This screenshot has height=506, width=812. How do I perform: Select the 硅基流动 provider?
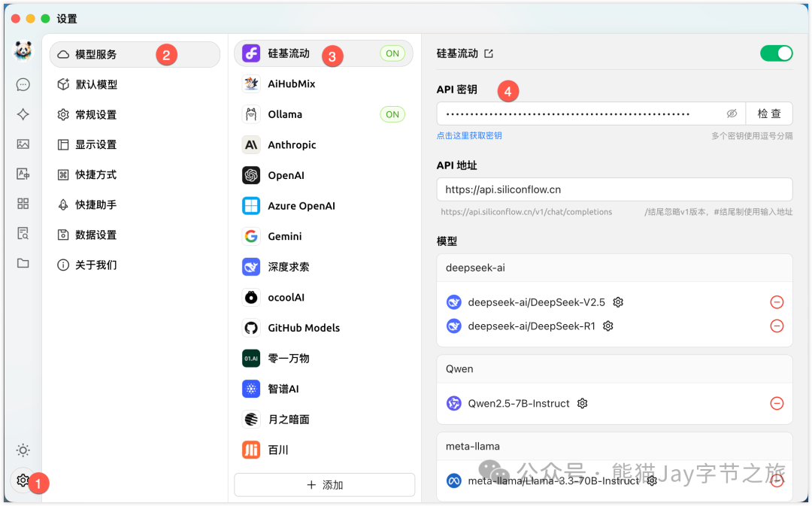(x=323, y=53)
